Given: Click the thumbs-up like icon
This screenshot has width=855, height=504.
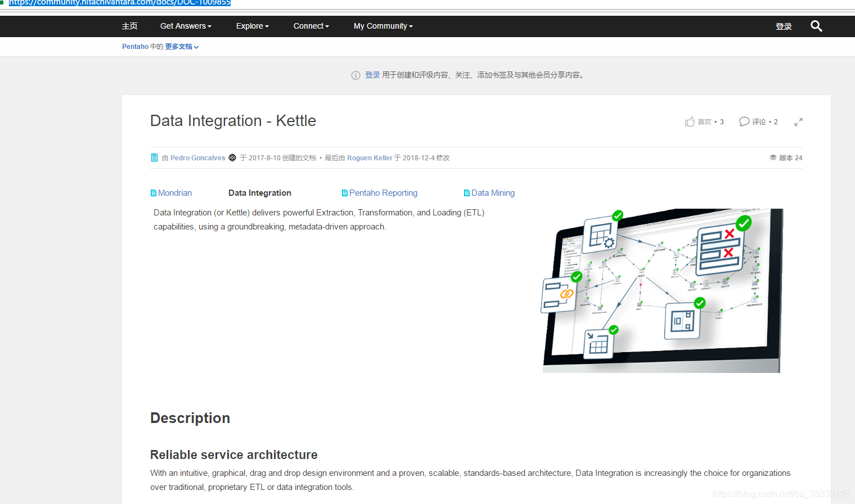Looking at the screenshot, I should [x=690, y=121].
